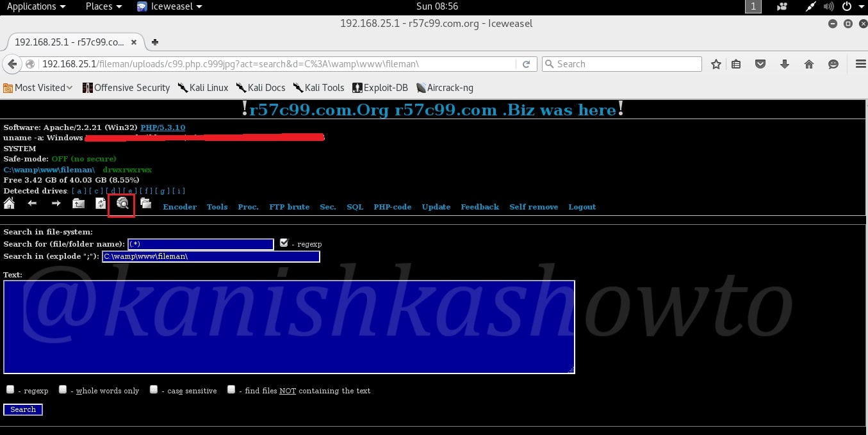Click the shell's refresh page icon
The image size is (868, 435).
tap(101, 204)
